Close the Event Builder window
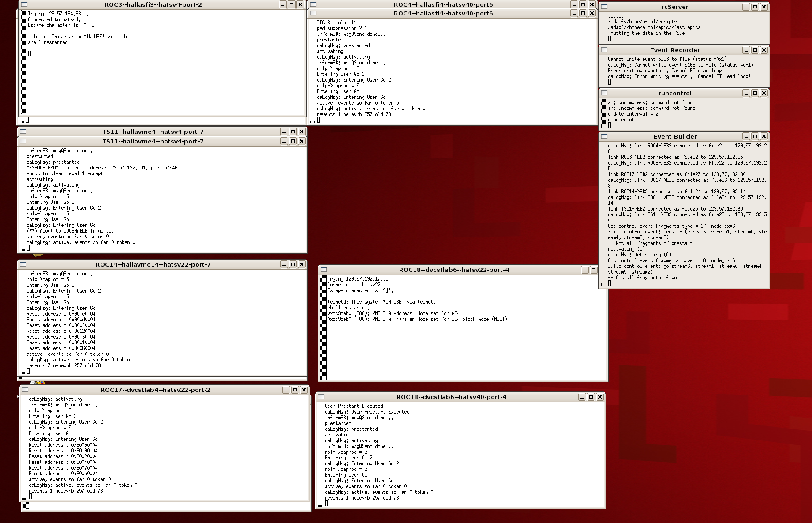Image resolution: width=812 pixels, height=523 pixels. [x=764, y=136]
